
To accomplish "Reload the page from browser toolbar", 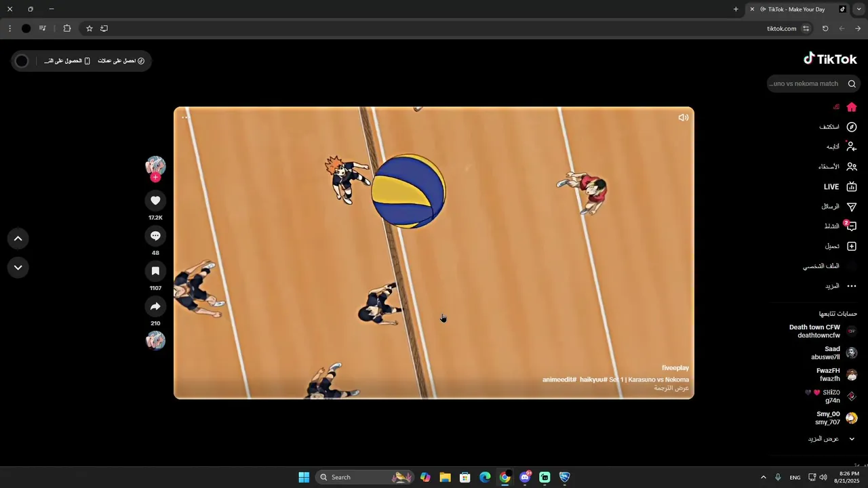I will (825, 28).
